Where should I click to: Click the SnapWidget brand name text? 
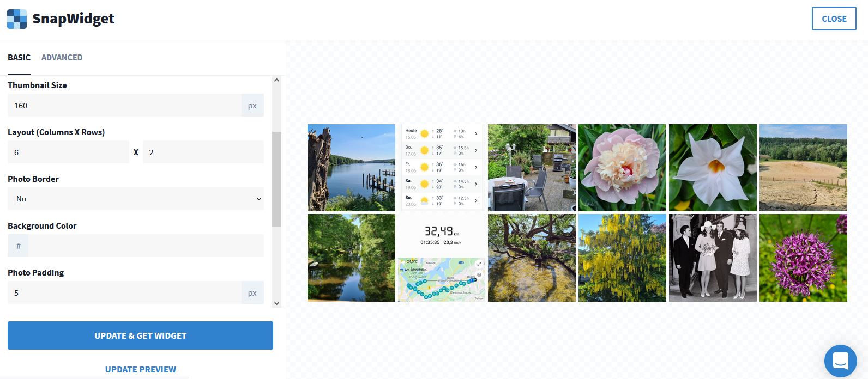coord(73,19)
